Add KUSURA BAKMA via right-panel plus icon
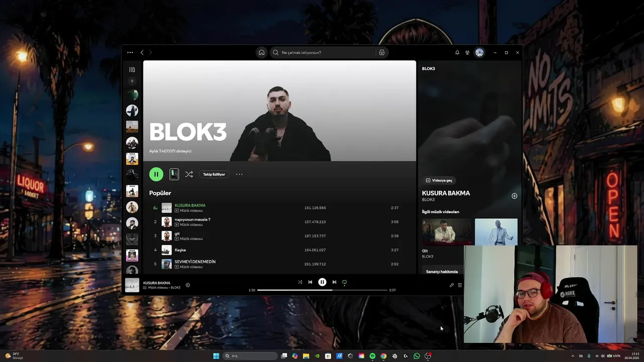This screenshot has width=644, height=362. (514, 196)
